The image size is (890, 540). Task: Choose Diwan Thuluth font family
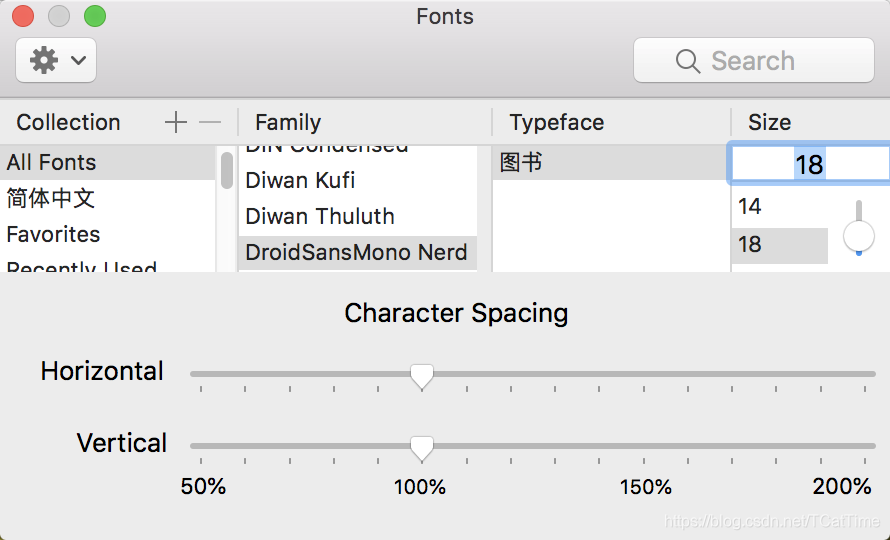(x=320, y=216)
